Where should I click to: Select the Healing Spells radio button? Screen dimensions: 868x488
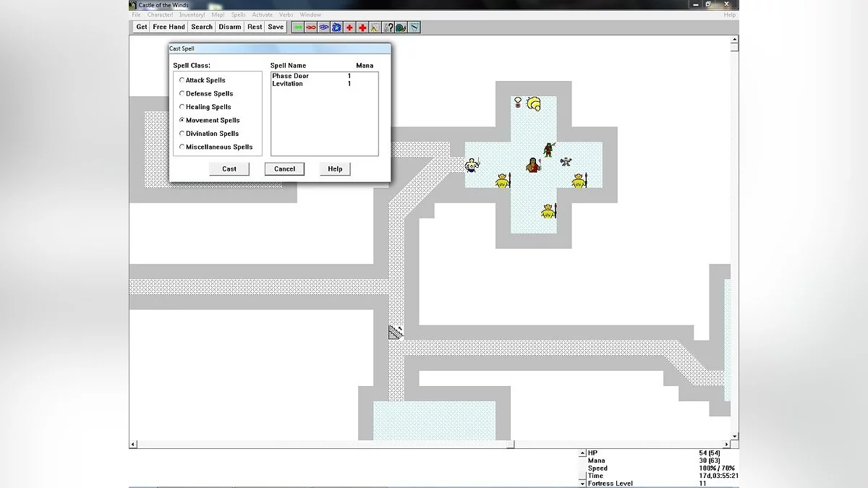point(182,107)
